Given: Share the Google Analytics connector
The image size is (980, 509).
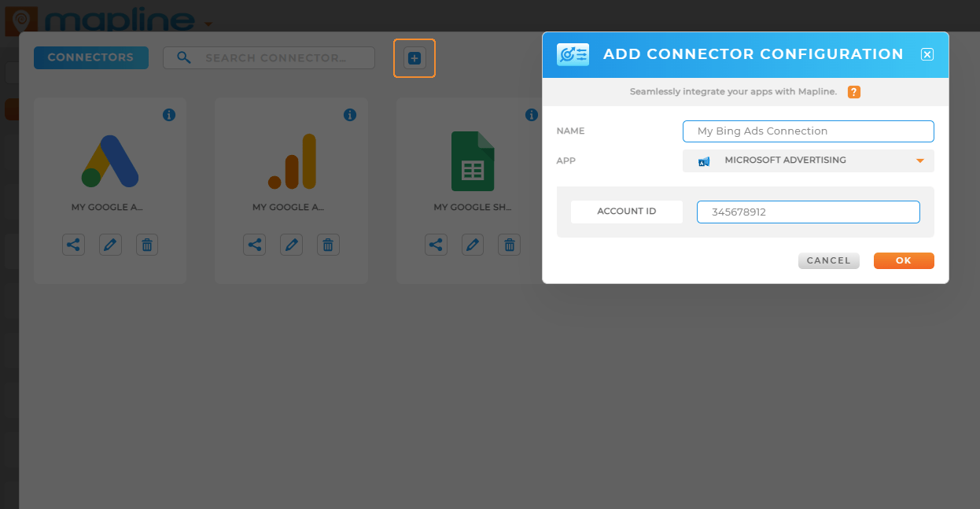Looking at the screenshot, I should click(255, 245).
